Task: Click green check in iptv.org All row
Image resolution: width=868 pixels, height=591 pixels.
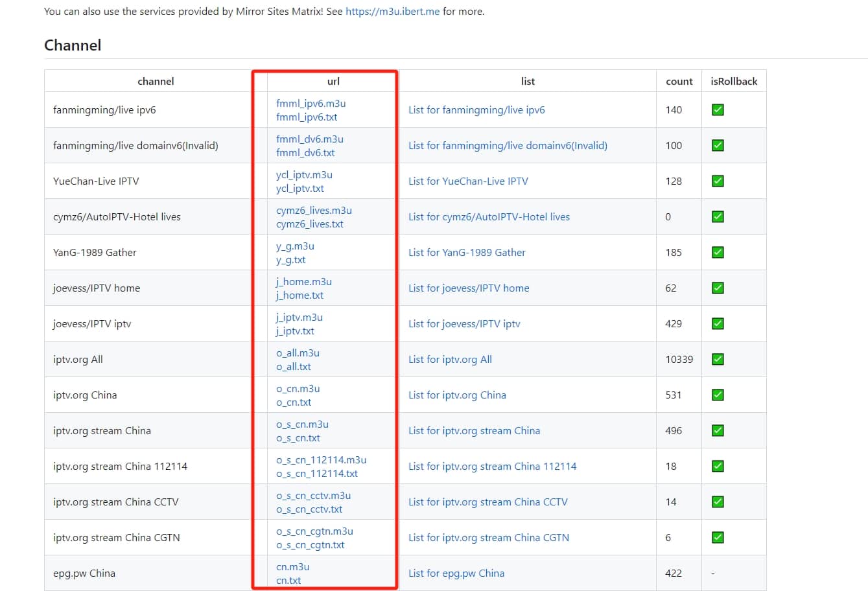Action: [718, 359]
